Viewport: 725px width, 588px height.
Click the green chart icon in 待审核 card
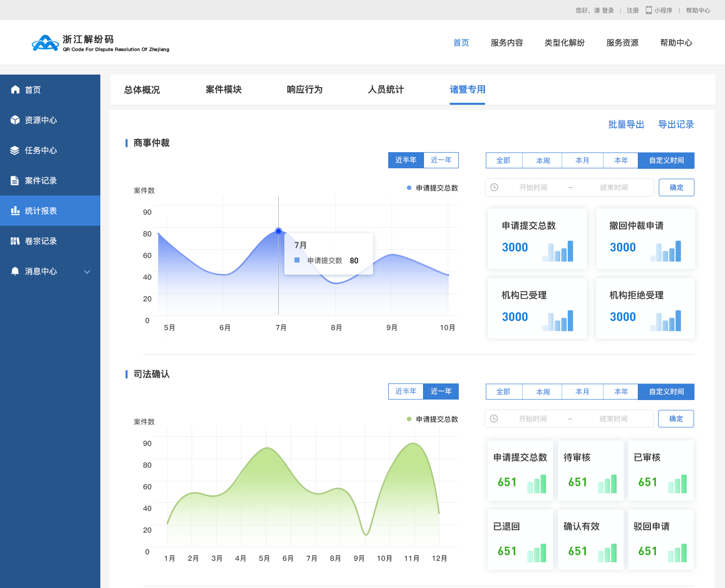pos(607,484)
